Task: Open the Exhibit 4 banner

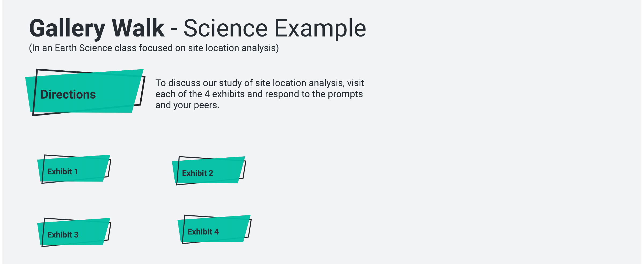Action: [x=214, y=229]
